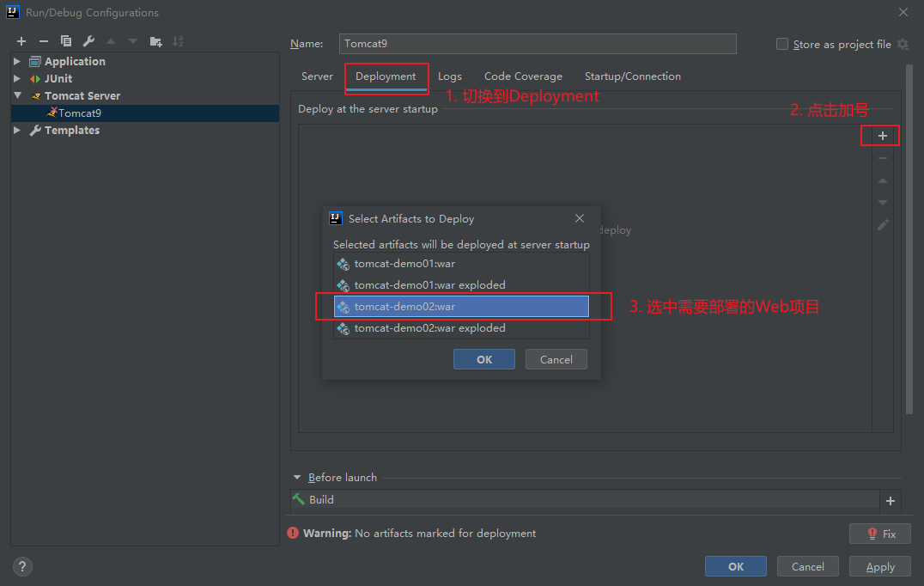924x586 pixels.
Task: Remove artifact with deployment minus icon
Action: click(x=882, y=158)
